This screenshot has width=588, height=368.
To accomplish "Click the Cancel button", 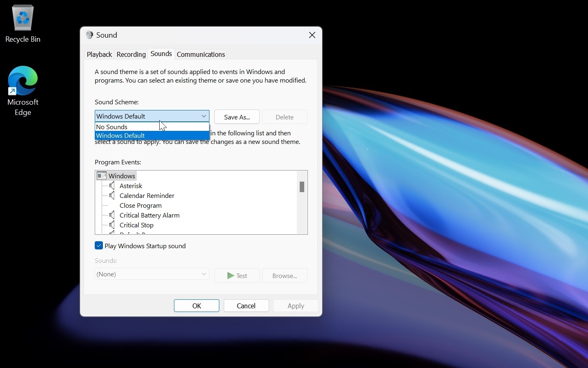I will [x=246, y=306].
